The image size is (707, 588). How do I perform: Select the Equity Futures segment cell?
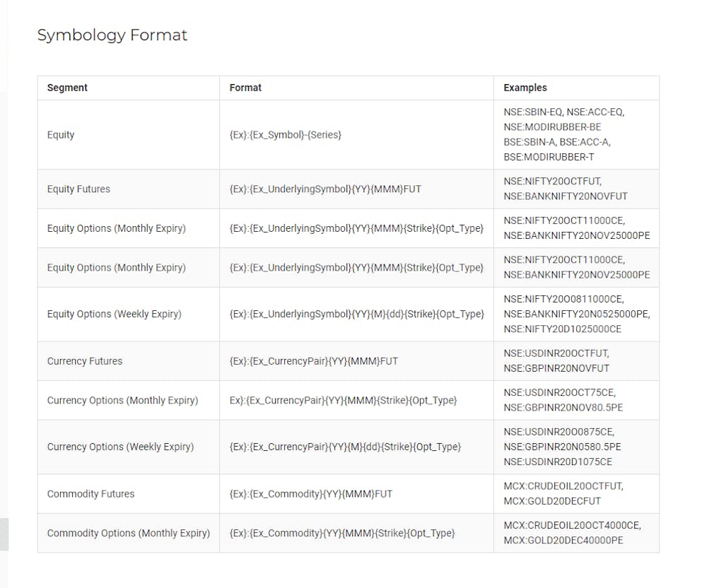point(78,189)
